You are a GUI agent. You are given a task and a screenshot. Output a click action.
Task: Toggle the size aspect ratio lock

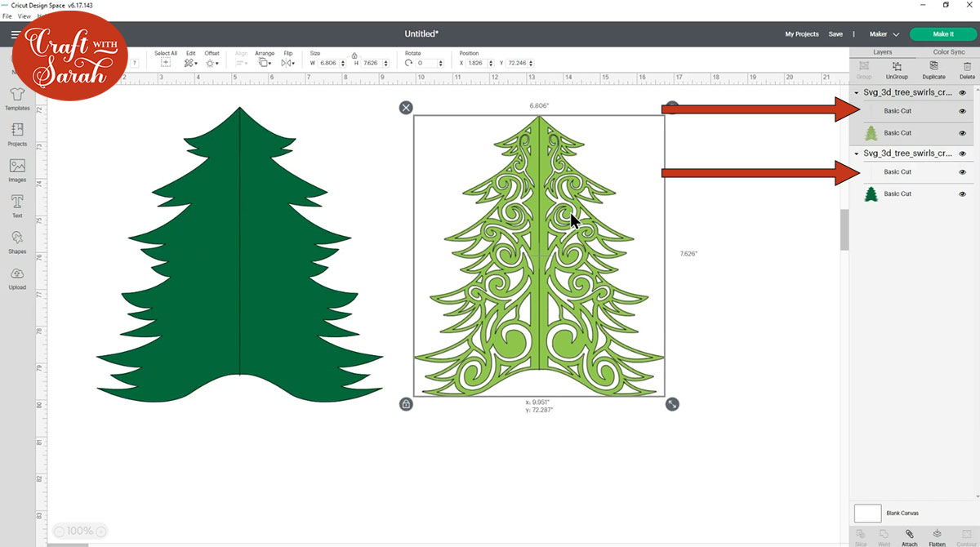coord(354,55)
